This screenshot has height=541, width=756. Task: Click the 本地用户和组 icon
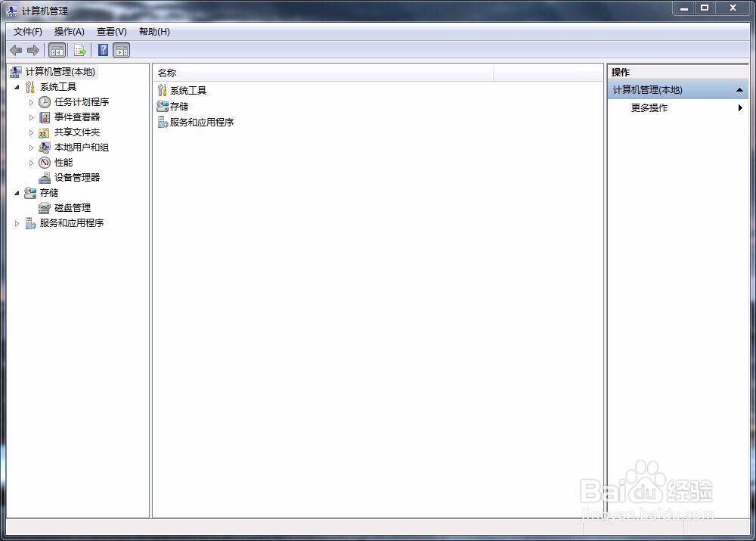[45, 148]
